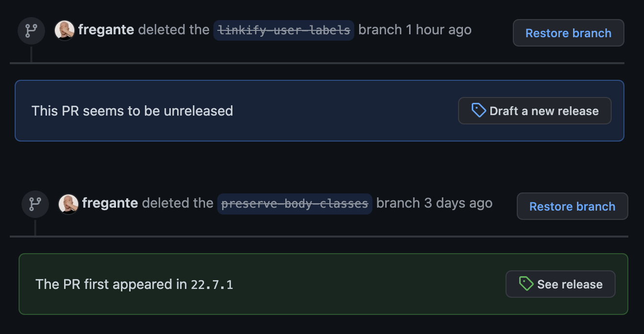Click the green tag icon in See release
The height and width of the screenshot is (334, 644).
click(526, 284)
